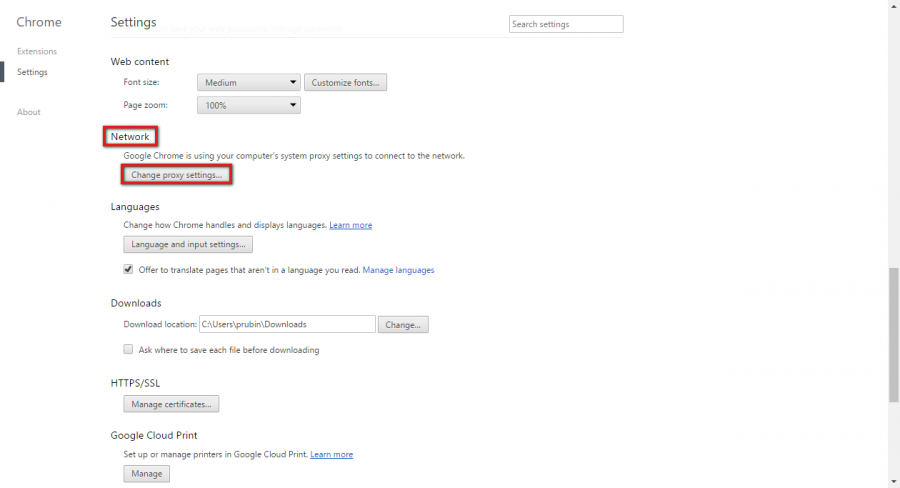Viewport: 900px width, 488px height.
Task: Open the About page in sidebar
Action: pyautogui.click(x=29, y=112)
